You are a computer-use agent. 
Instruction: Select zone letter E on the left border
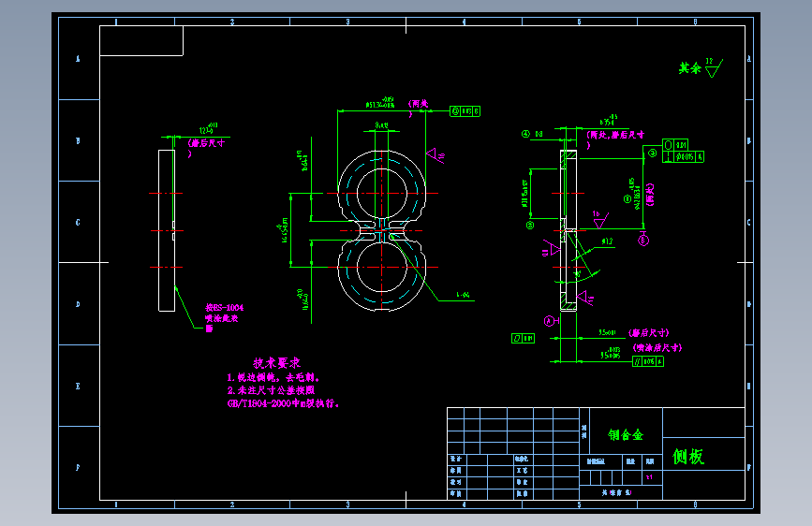click(x=78, y=386)
